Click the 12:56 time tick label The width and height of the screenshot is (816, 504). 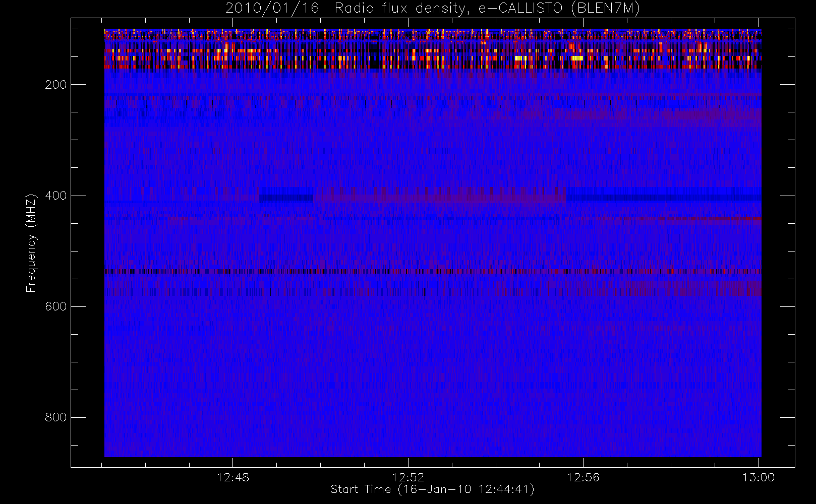583,477
